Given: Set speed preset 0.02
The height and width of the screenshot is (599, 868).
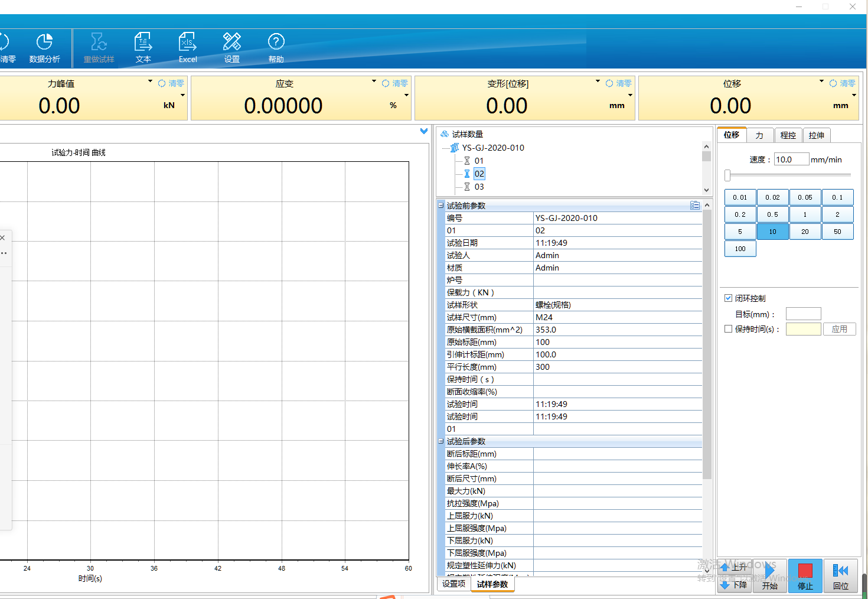Looking at the screenshot, I should (x=772, y=197).
